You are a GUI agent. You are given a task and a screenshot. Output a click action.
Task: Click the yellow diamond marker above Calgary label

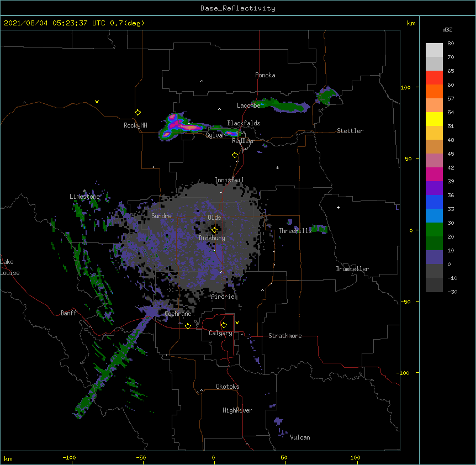224,325
